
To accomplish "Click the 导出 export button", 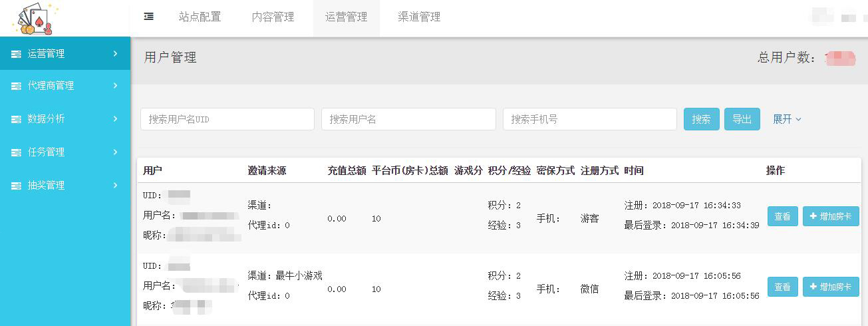I will (742, 119).
